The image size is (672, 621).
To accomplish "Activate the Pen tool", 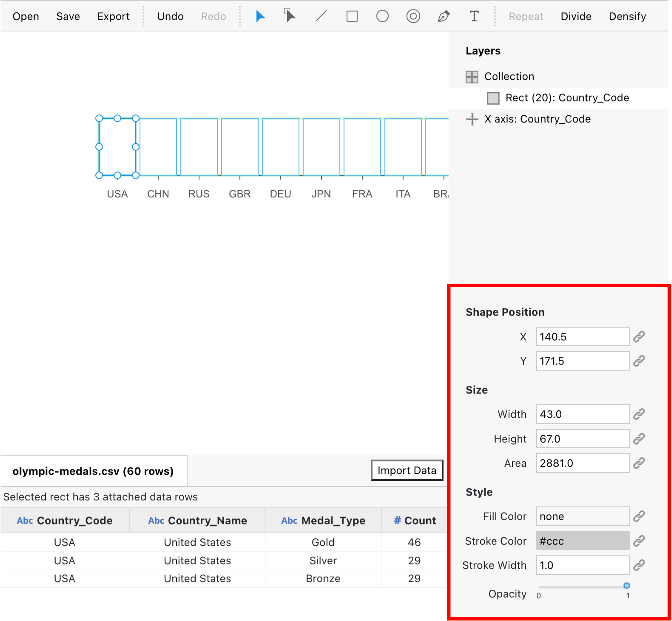I will coord(443,16).
